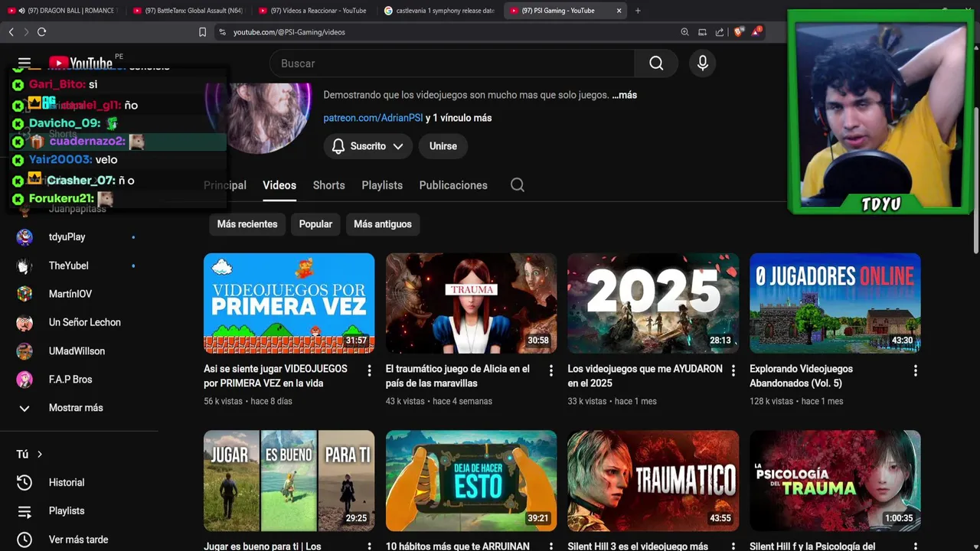
Task: Open TRAUMATICO Silent Hill 3 thumbnail
Action: tap(653, 481)
